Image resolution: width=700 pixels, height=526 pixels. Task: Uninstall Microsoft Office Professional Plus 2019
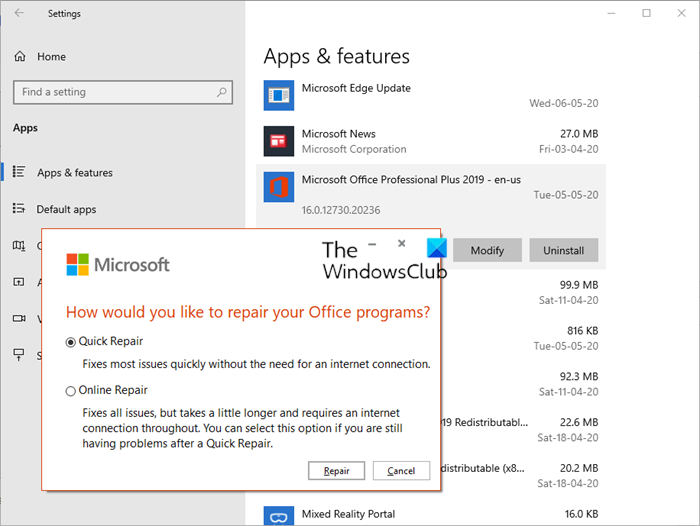click(563, 250)
